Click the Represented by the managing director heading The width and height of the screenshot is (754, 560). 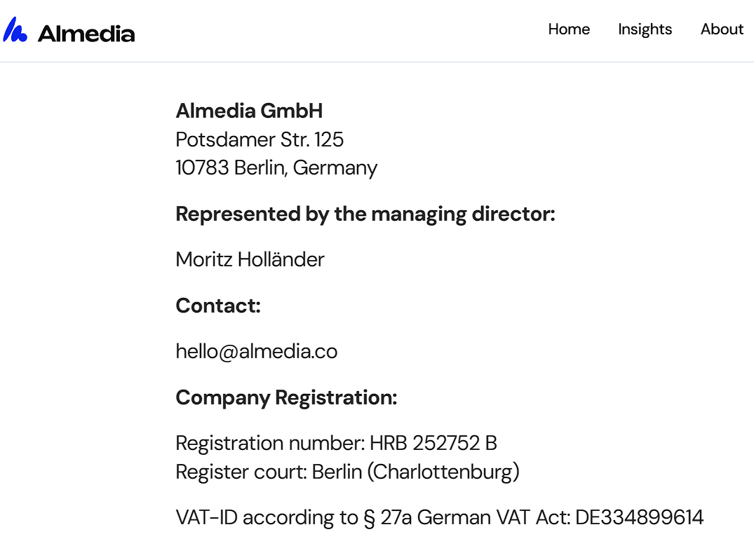(365, 214)
